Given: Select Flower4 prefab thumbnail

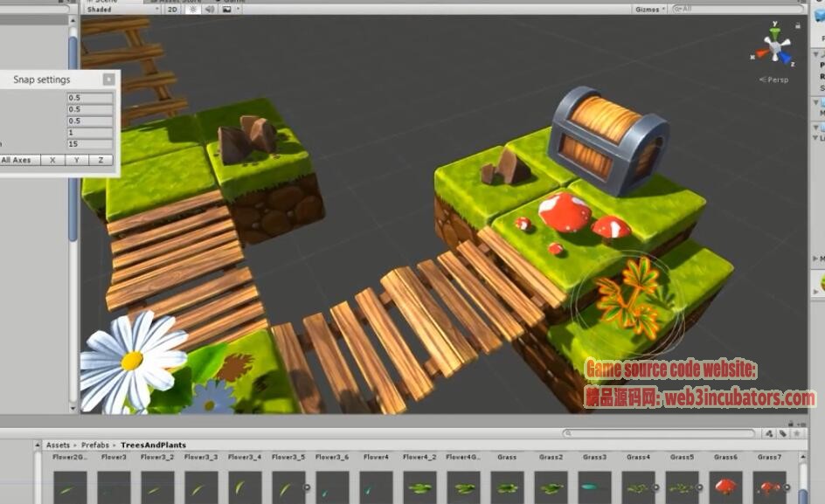Looking at the screenshot, I should (376, 487).
